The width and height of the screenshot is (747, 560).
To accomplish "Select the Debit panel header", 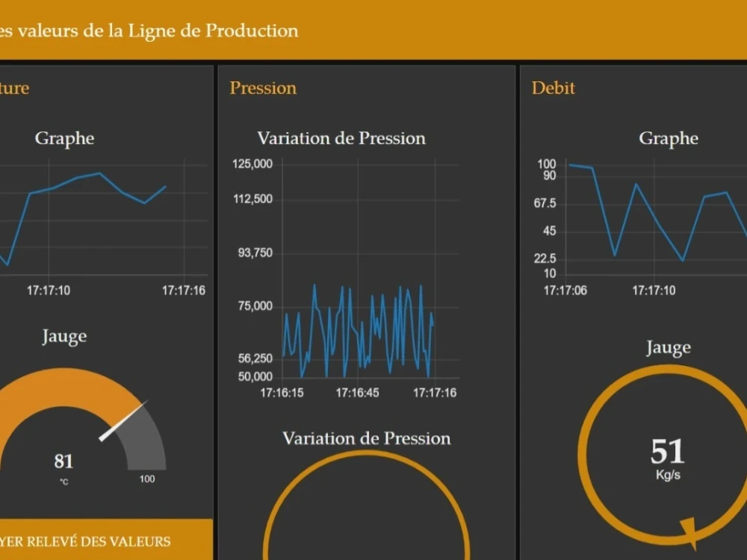I will [x=553, y=87].
